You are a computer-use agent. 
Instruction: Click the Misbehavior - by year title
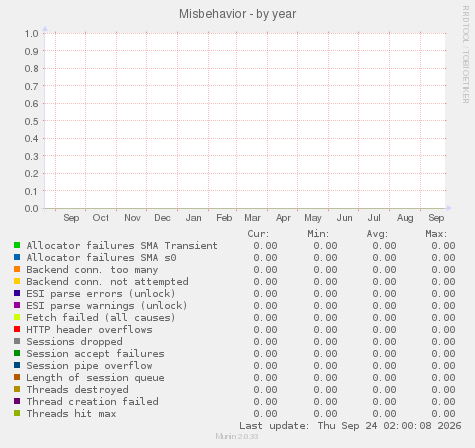click(238, 14)
